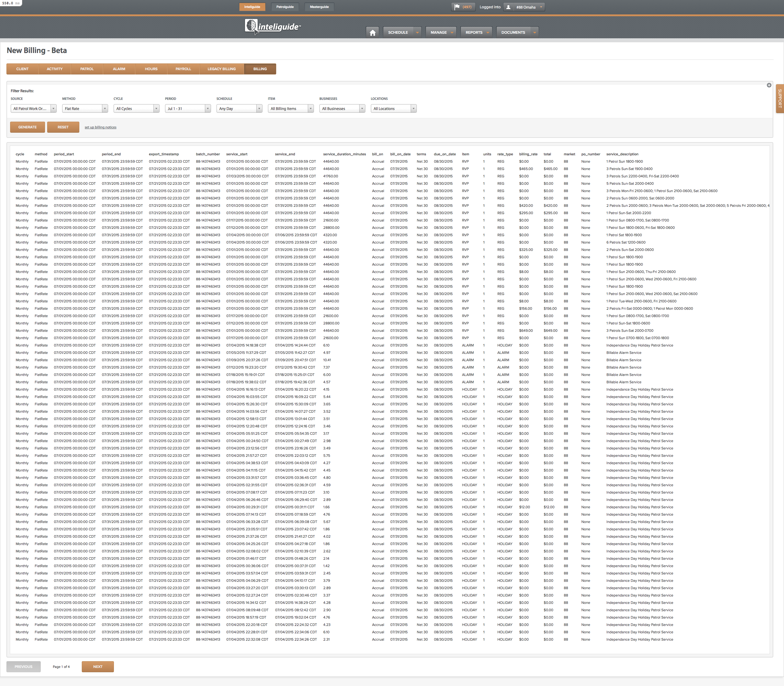The image size is (784, 686).
Task: Open the flag notifications (497)
Action: [x=463, y=7]
